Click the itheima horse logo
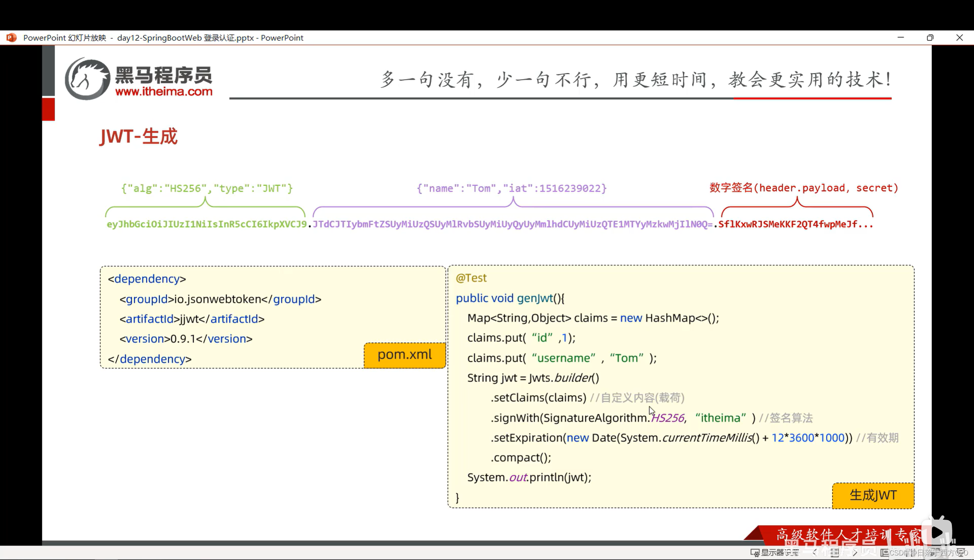The height and width of the screenshot is (560, 974). tap(88, 79)
